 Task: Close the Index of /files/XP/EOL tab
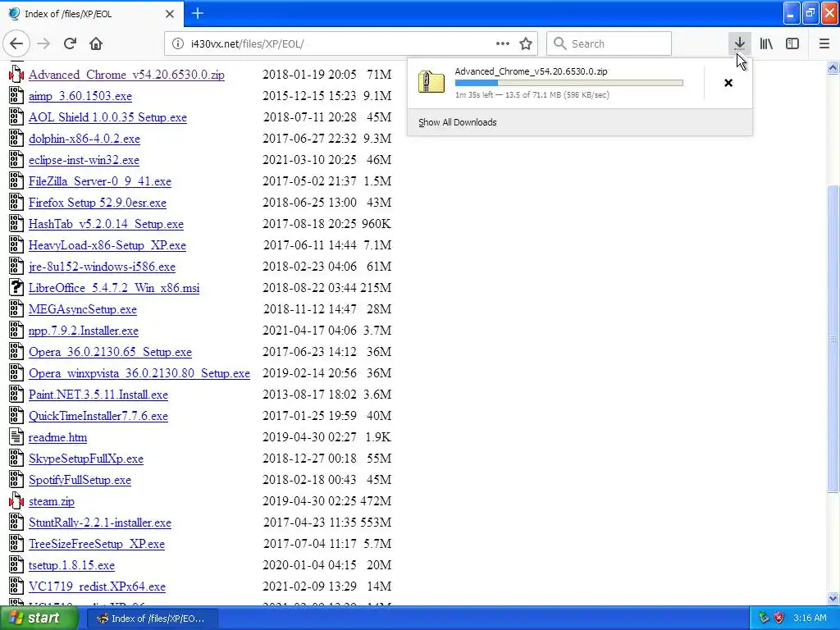(169, 14)
